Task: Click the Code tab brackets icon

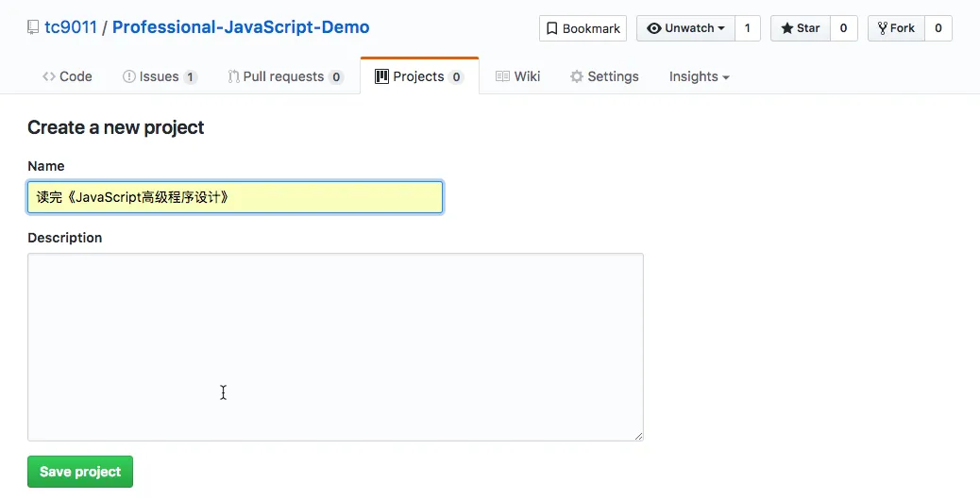Action: point(49,76)
